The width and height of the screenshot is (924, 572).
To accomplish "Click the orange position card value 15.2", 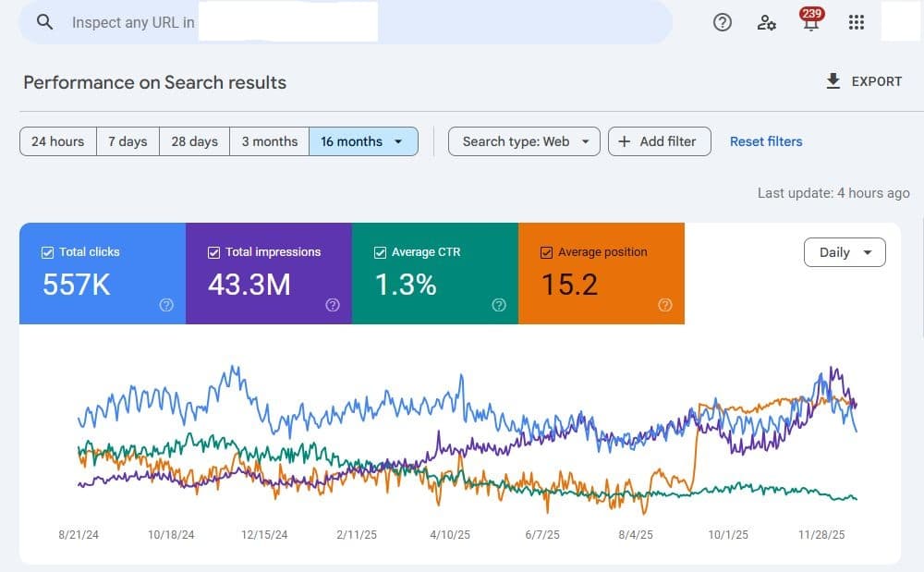I will click(569, 285).
